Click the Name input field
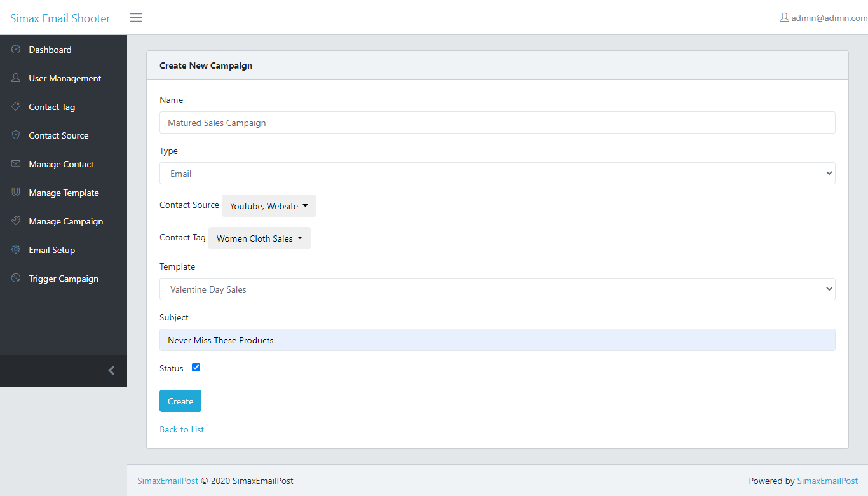Viewport: 868px width, 496px height. [497, 123]
